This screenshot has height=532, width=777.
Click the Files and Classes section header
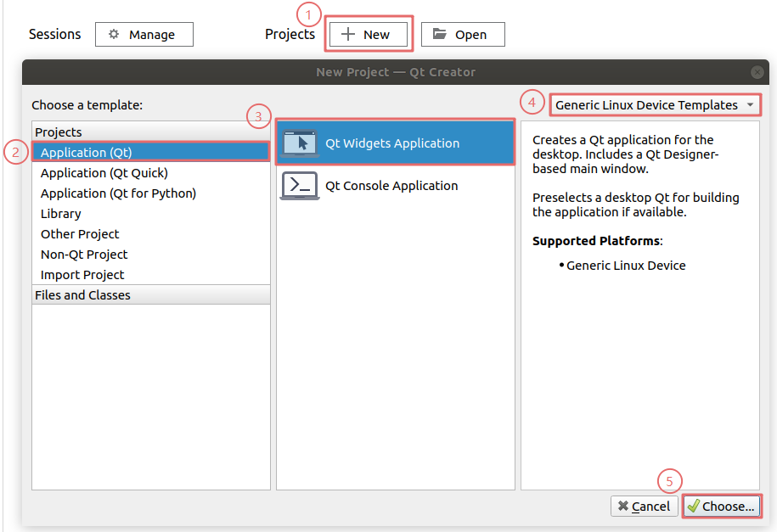tap(82, 295)
